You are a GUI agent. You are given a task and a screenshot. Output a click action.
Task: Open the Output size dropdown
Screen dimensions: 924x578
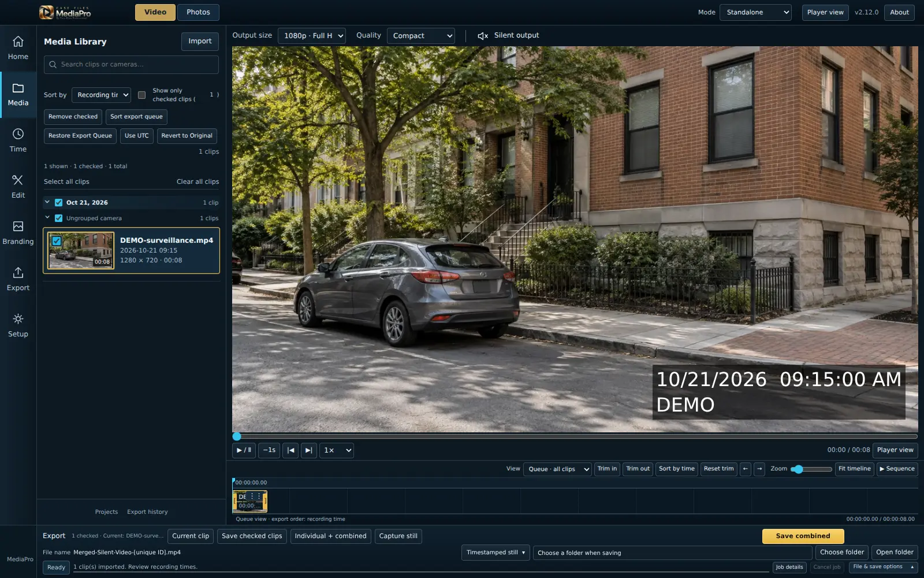[312, 36]
